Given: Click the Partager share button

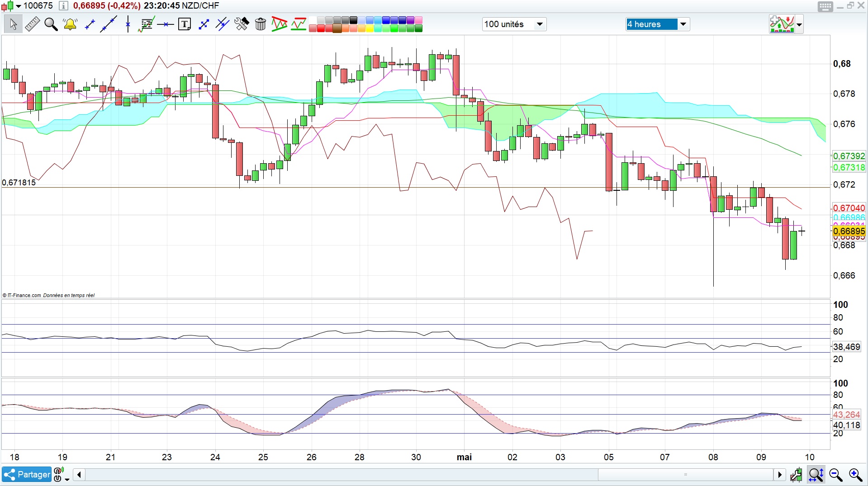Looking at the screenshot, I should tap(27, 475).
